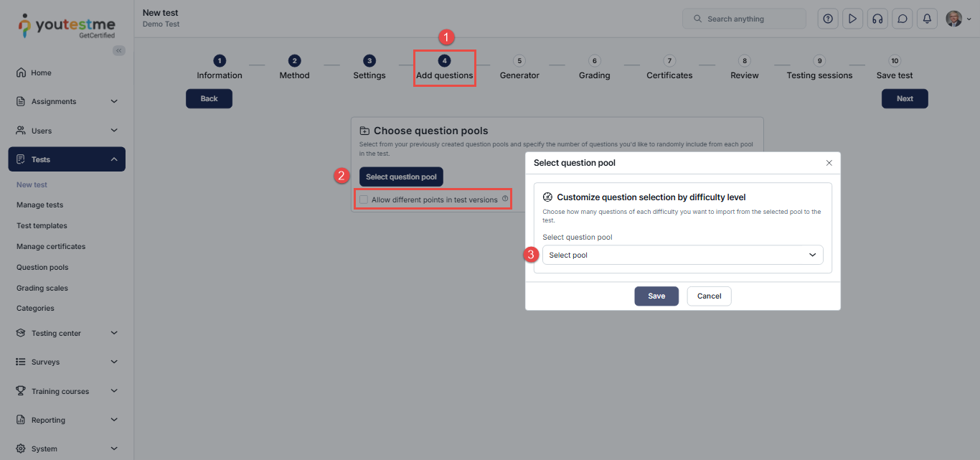Click the Choose question pools folder icon

364,131
